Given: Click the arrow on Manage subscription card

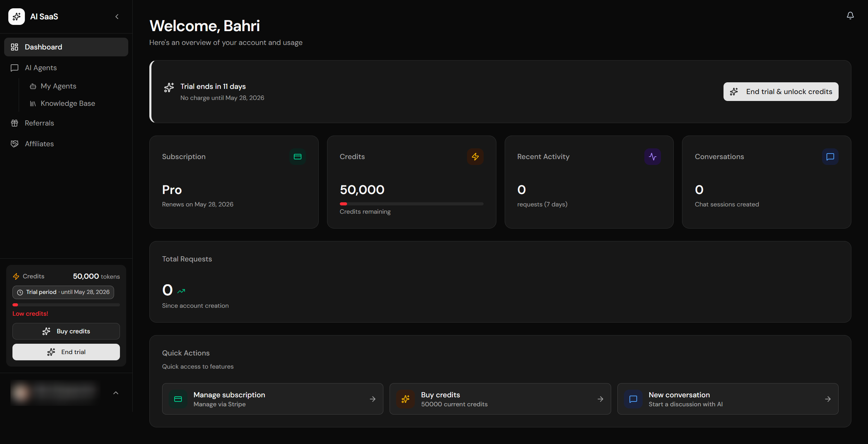Looking at the screenshot, I should point(373,399).
